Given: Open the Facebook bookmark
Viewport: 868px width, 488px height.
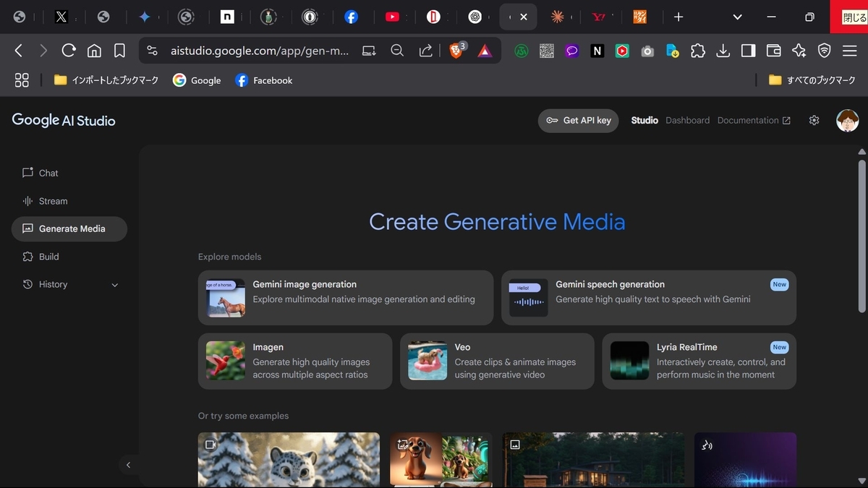Looking at the screenshot, I should pyautogui.click(x=264, y=80).
